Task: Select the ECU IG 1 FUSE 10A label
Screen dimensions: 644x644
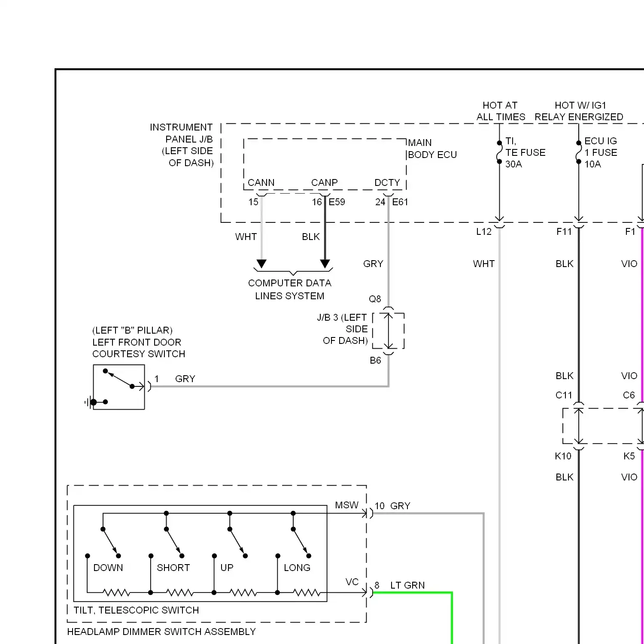Action: click(601, 152)
